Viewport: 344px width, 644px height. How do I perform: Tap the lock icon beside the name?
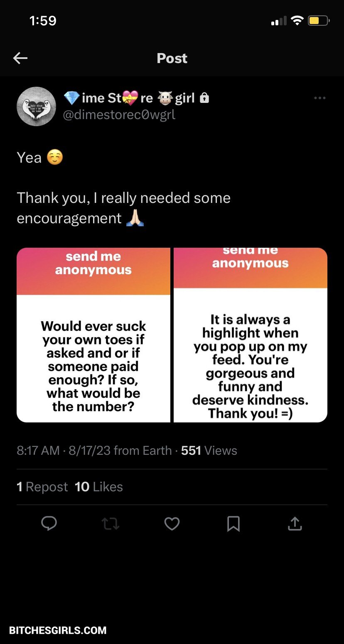(x=204, y=98)
